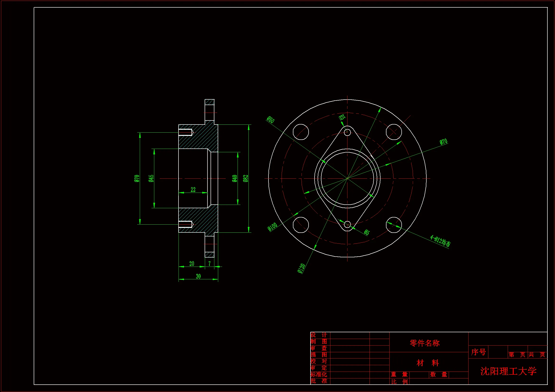The image size is (555, 392).
Task: Click the Ø50 dimension label
Action: click(270, 120)
